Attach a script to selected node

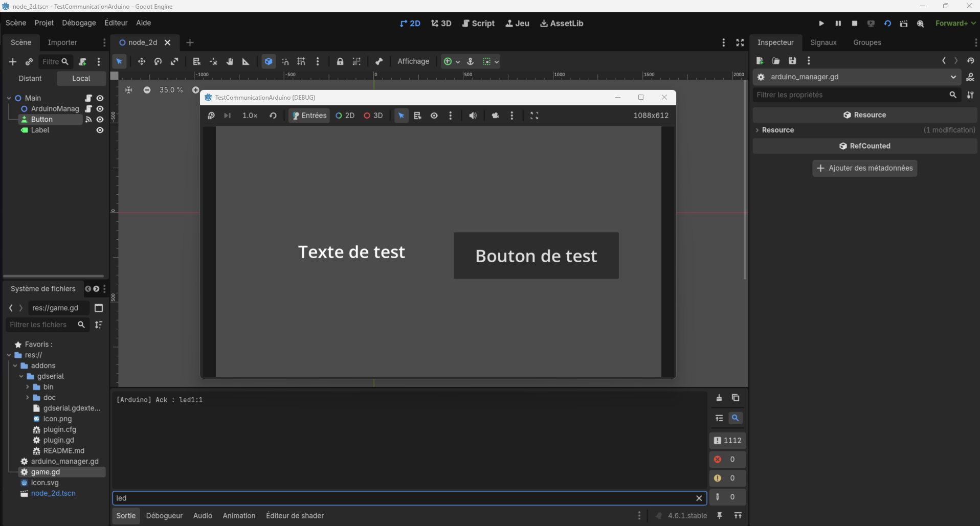click(x=82, y=61)
